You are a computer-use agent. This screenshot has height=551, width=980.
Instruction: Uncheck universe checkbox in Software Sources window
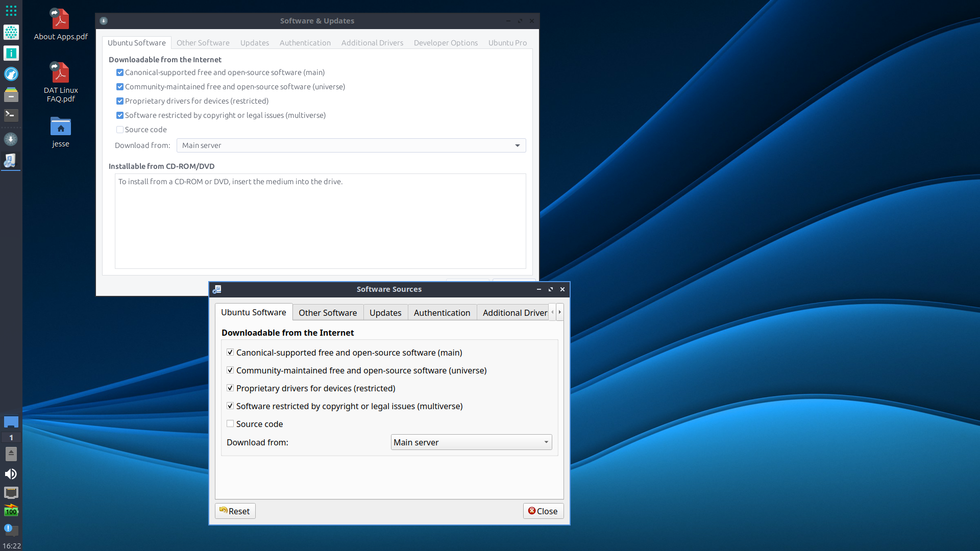[230, 370]
